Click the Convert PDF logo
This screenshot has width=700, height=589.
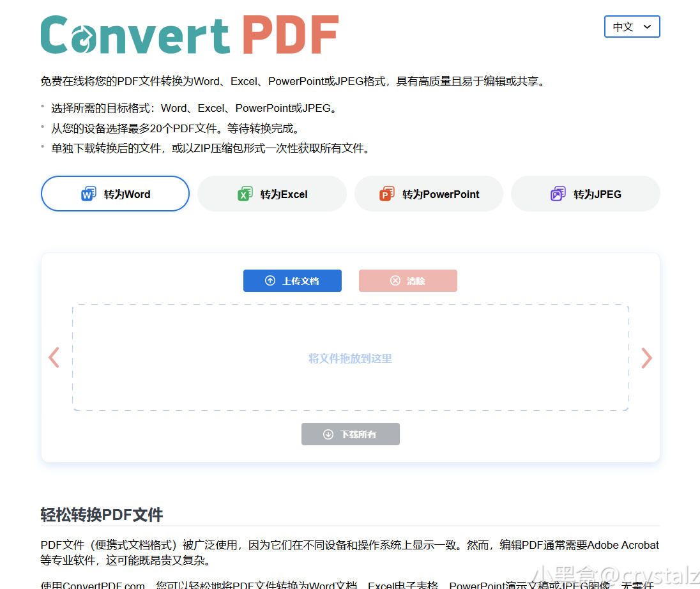(190, 35)
